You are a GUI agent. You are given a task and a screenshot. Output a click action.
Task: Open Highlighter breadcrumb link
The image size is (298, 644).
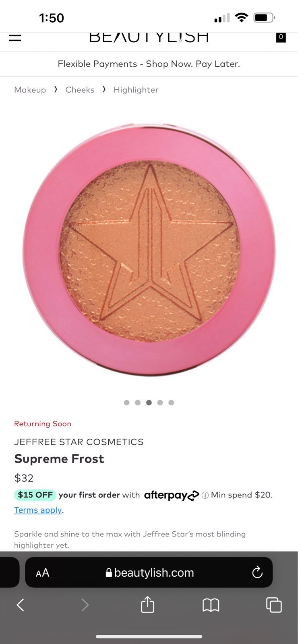[136, 90]
